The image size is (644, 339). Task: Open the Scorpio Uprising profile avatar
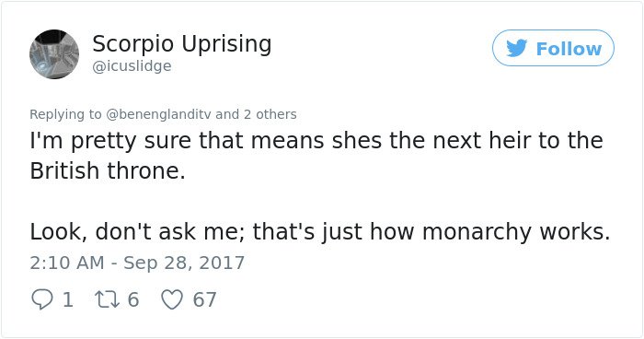click(x=54, y=54)
